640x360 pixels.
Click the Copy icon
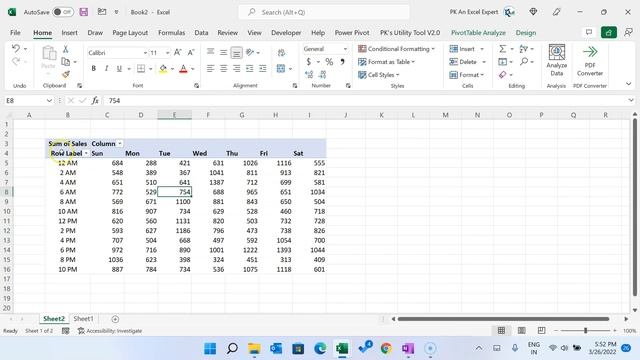65,62
